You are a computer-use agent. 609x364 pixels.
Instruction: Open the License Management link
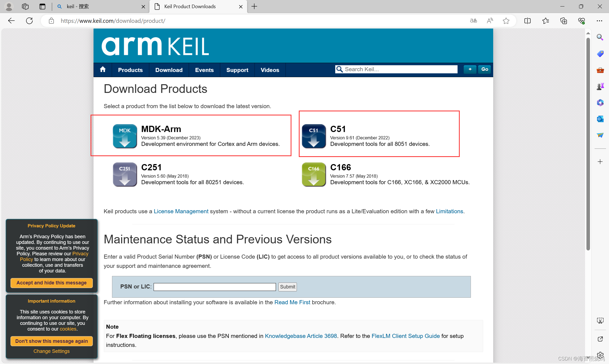pos(181,211)
